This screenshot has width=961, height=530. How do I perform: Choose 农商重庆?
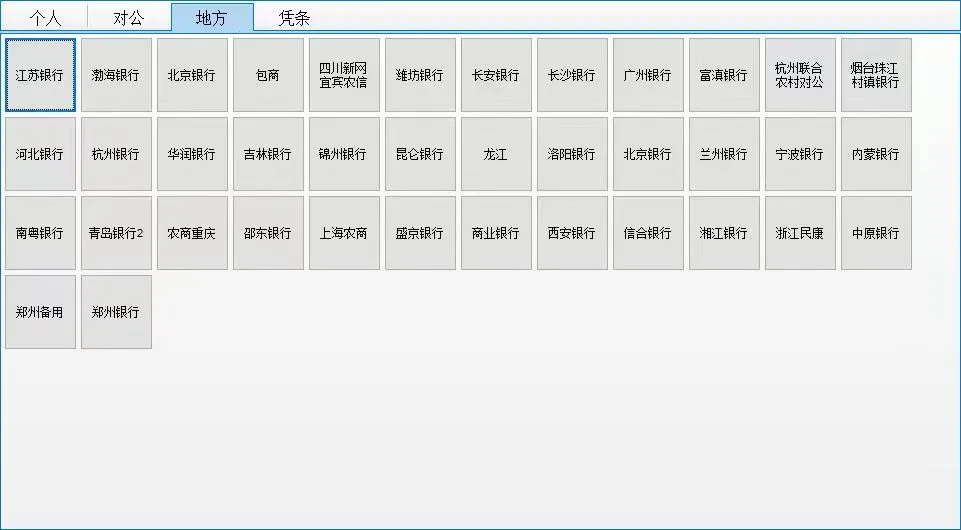coord(192,233)
